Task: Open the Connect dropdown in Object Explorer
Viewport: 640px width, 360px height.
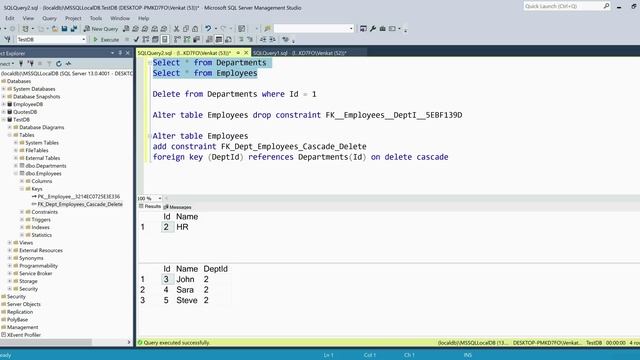Action: coord(7,64)
